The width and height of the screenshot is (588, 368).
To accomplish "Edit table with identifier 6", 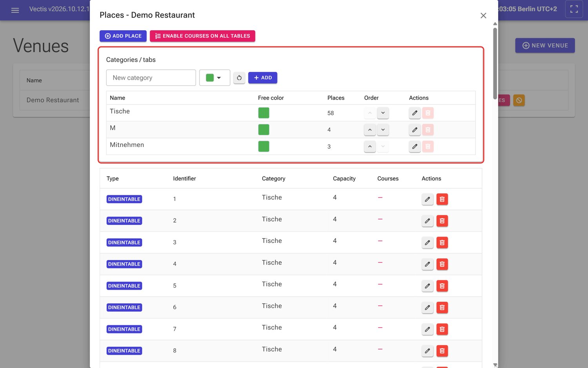I will click(x=427, y=308).
